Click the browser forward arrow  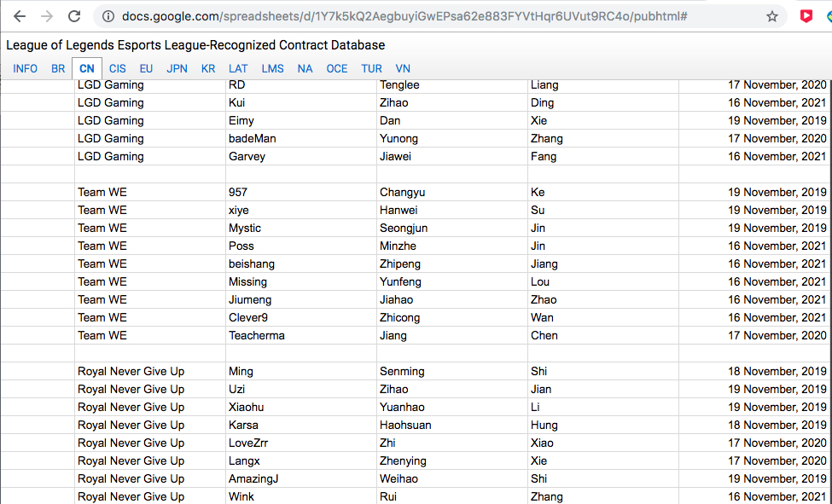point(47,16)
